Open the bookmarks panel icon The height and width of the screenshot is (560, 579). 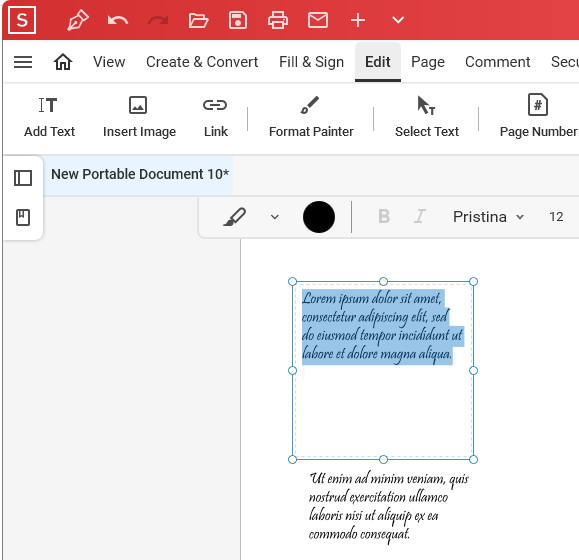(x=23, y=217)
